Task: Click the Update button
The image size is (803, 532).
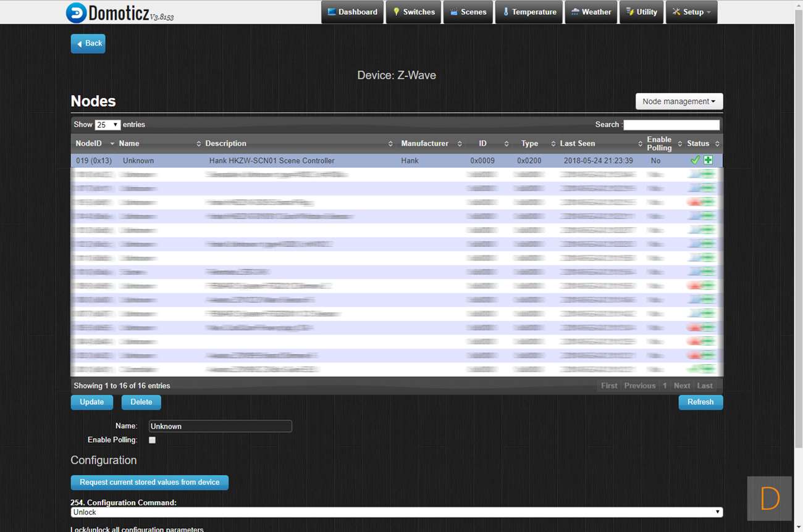Action: coord(92,402)
